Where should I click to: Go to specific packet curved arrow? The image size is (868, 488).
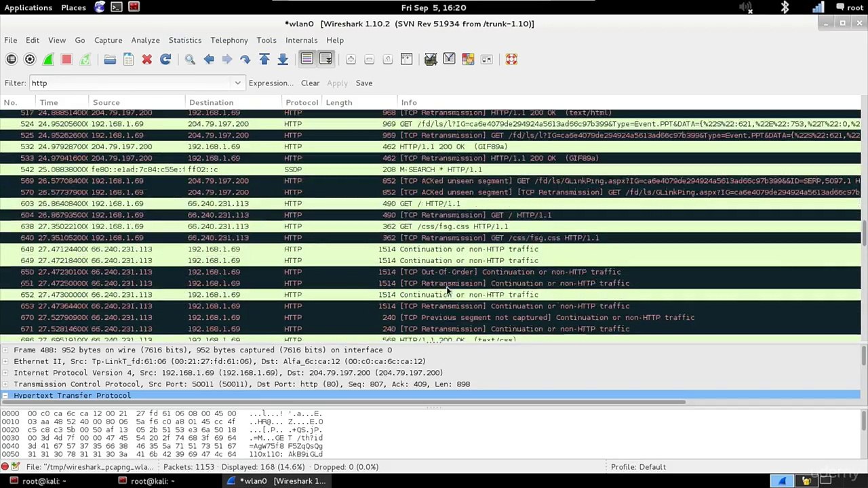click(x=245, y=60)
